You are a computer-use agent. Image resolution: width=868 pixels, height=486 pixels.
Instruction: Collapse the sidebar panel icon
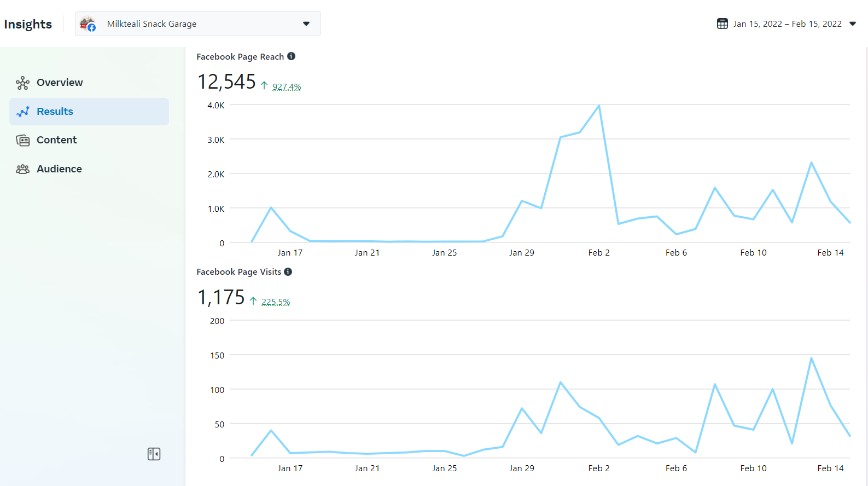click(x=154, y=454)
